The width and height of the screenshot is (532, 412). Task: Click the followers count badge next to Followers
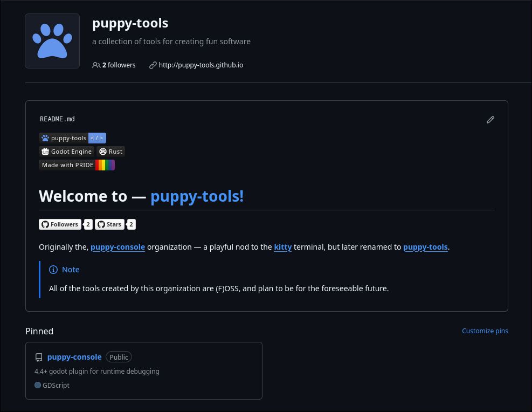(88, 224)
